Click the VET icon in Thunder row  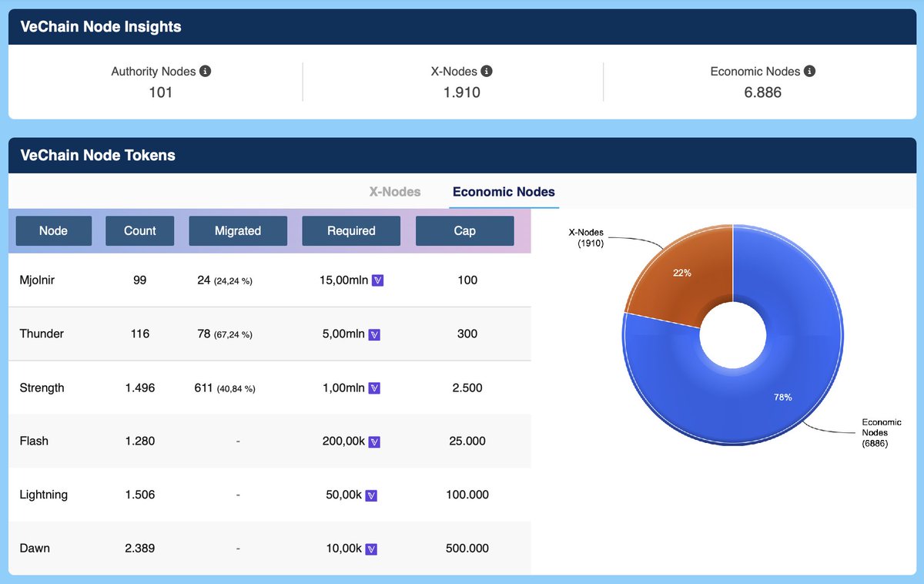pyautogui.click(x=374, y=334)
